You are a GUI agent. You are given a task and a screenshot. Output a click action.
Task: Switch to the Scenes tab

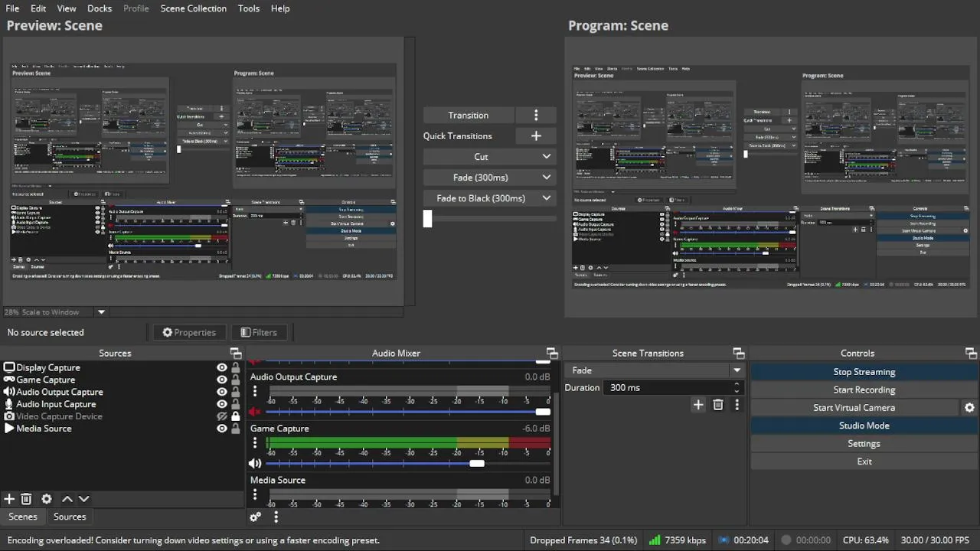23,517
